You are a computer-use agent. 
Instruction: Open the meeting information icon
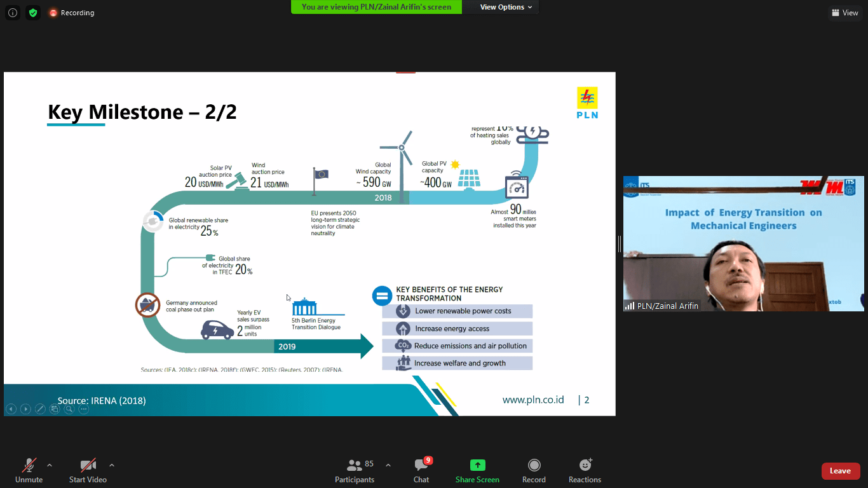(x=13, y=13)
